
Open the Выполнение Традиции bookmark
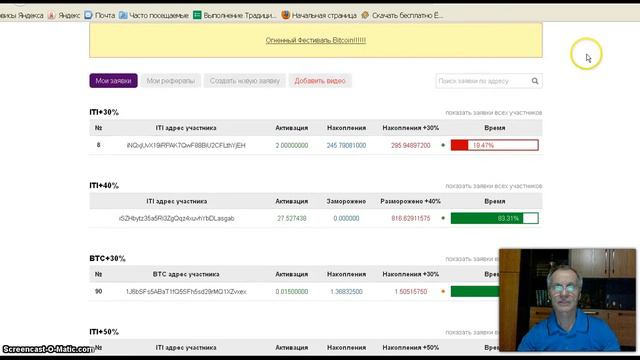(x=235, y=16)
